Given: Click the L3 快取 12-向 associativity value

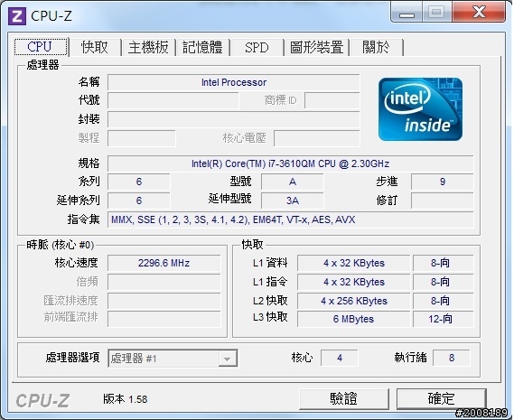Looking at the screenshot, I should point(444,319).
